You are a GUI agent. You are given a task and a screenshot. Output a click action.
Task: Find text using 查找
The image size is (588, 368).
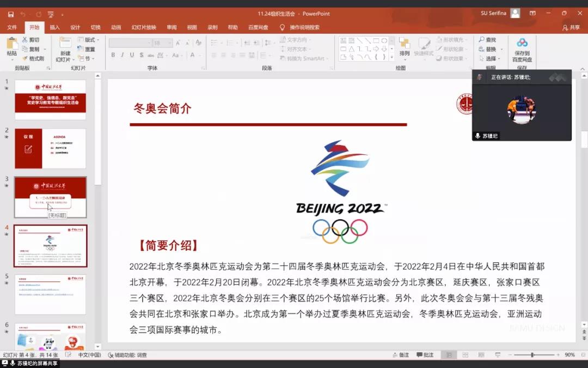coord(487,39)
